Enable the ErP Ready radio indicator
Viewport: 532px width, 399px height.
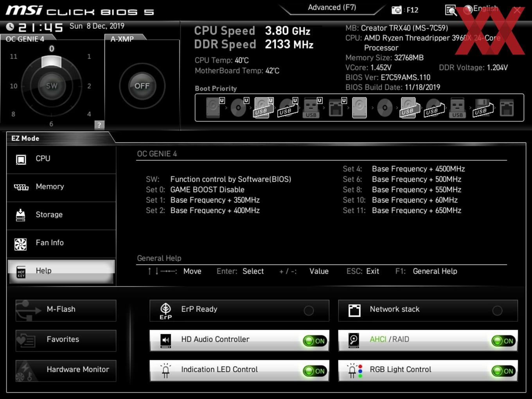(309, 311)
